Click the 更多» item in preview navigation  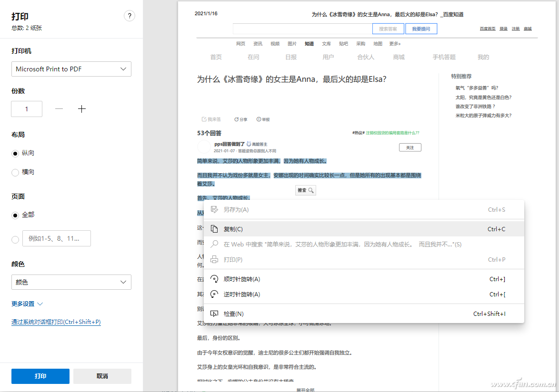pyautogui.click(x=395, y=44)
